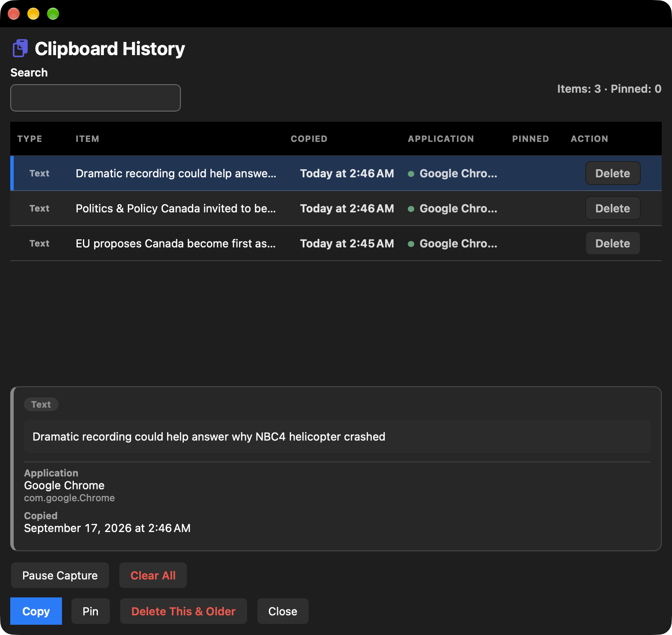Click the September 17, 2026 copied date

pyautogui.click(x=107, y=528)
